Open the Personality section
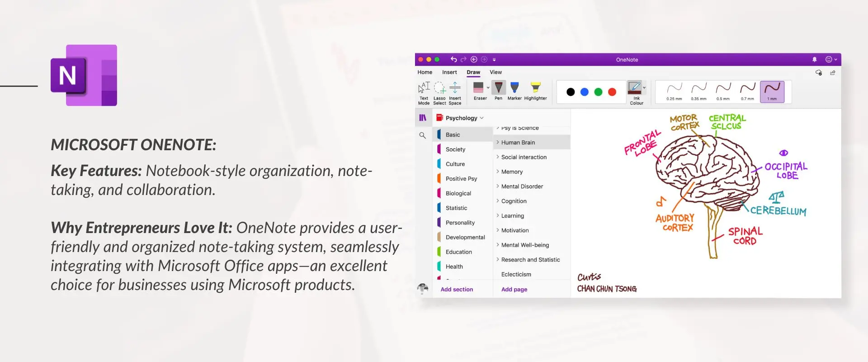868x362 pixels. coord(463,223)
